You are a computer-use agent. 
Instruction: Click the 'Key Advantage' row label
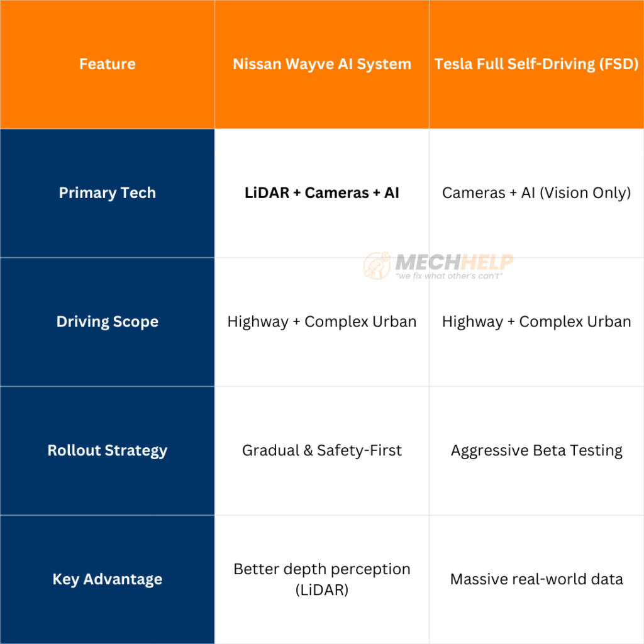(108, 579)
